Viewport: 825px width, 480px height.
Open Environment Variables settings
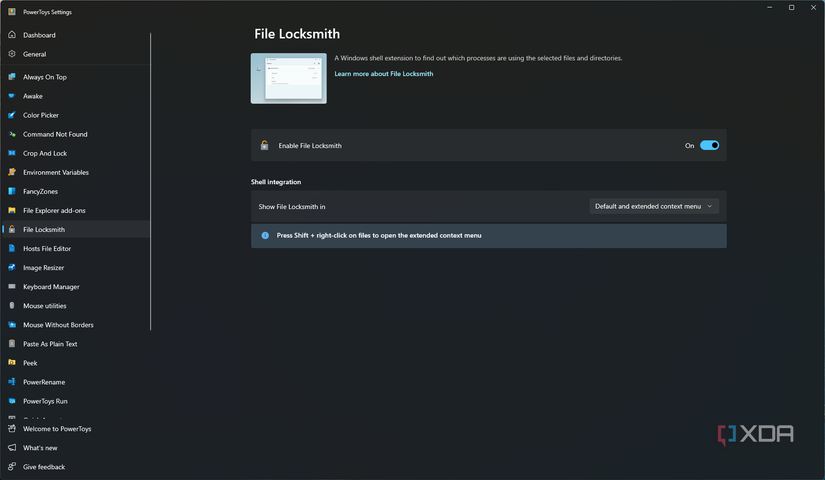coord(76,172)
